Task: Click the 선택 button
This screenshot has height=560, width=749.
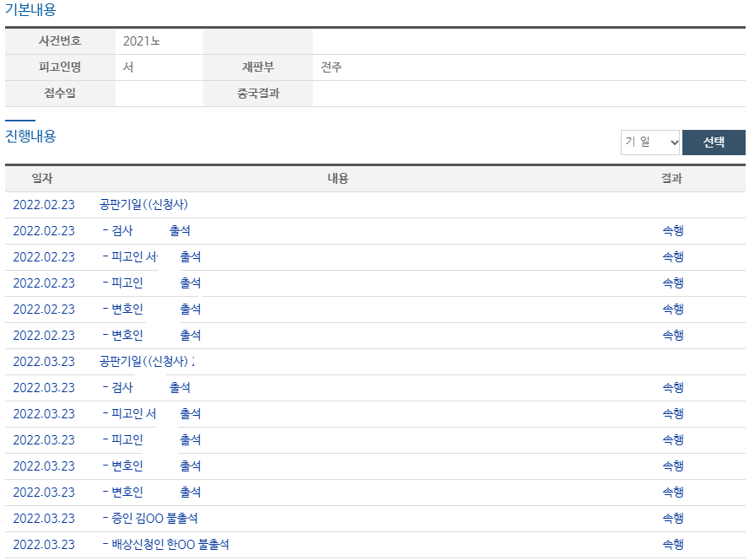Action: pos(714,143)
